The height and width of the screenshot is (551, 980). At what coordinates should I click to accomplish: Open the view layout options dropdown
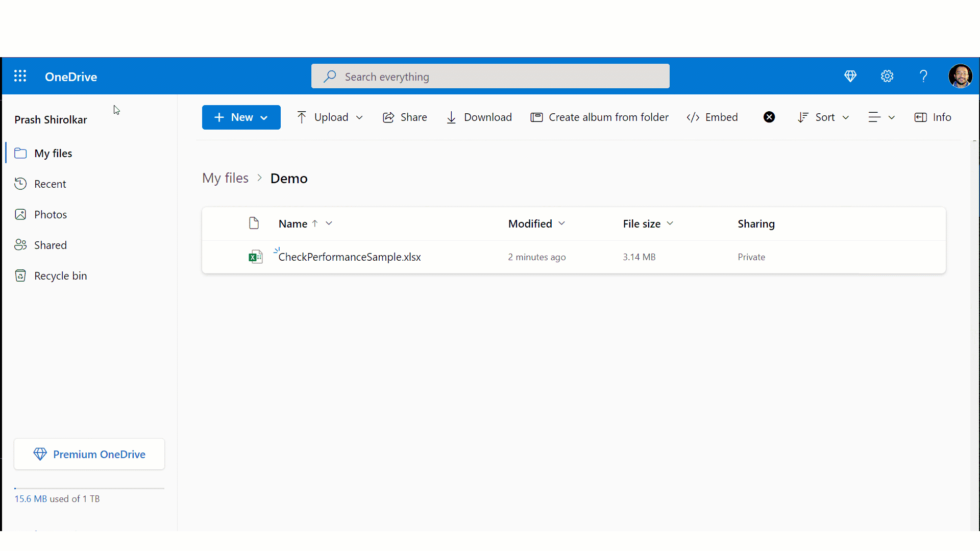(881, 117)
